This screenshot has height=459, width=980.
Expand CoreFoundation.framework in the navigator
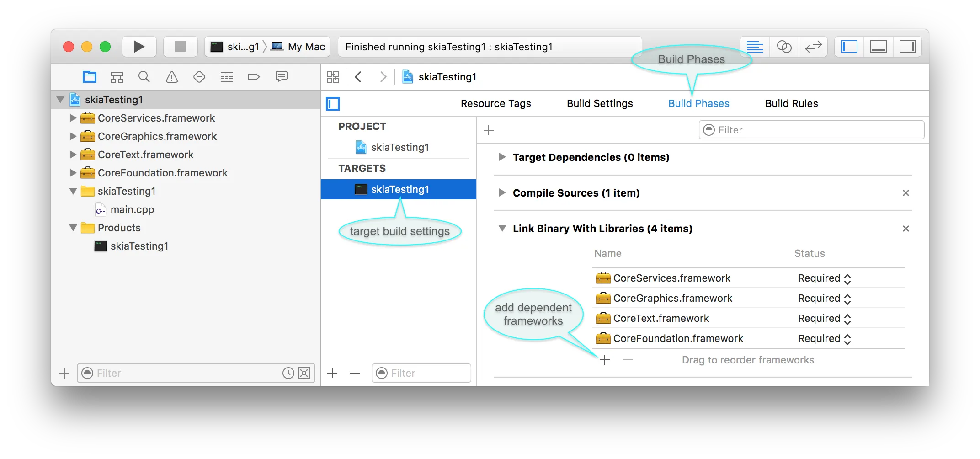tap(73, 173)
